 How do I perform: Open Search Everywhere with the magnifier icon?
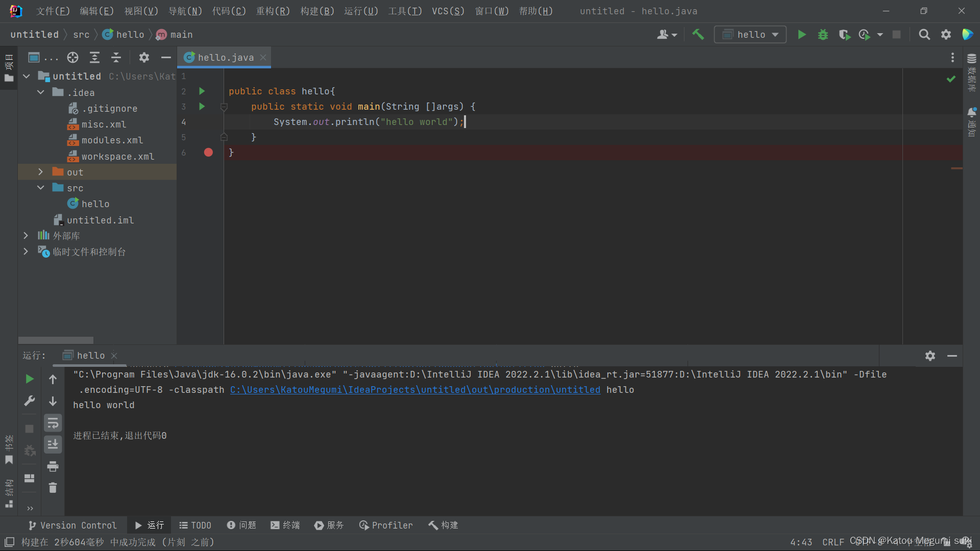click(x=924, y=34)
